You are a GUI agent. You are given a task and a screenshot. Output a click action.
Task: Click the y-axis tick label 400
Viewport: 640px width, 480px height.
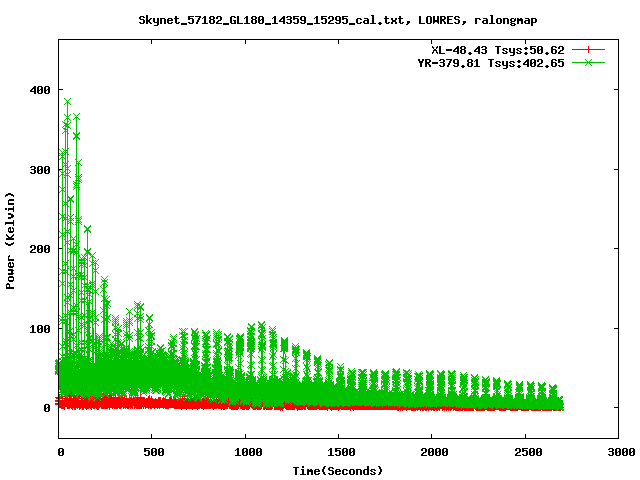click(x=40, y=90)
